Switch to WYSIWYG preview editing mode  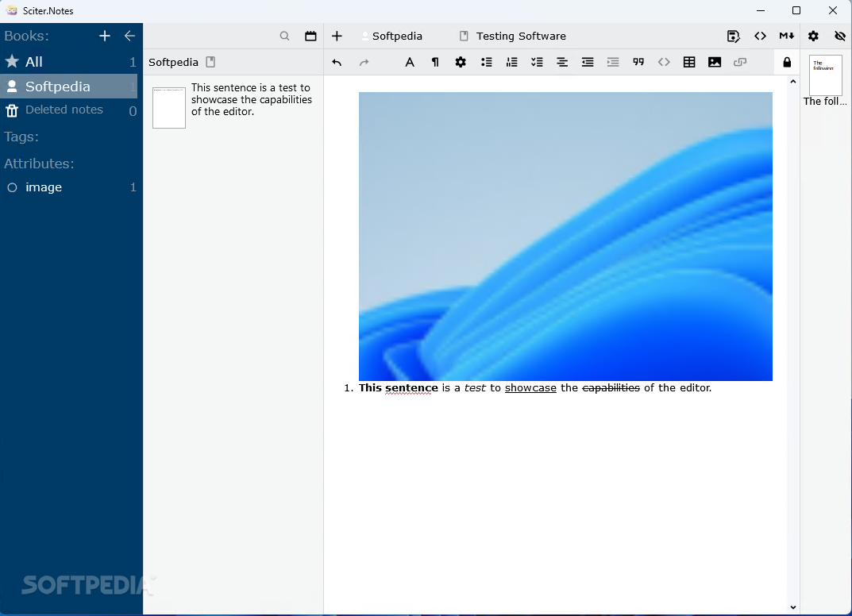coord(734,36)
